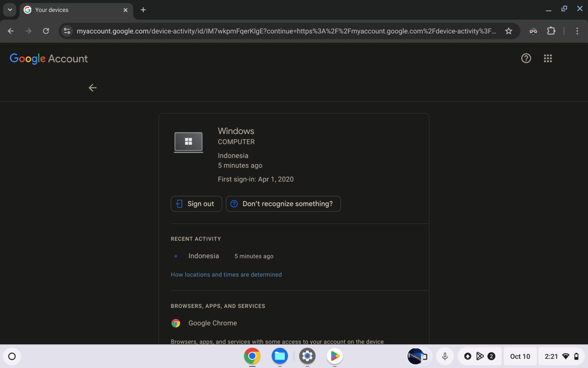Viewport: 588px width, 368px height.
Task: Click the Sign out button for the Windows device
Action: pyautogui.click(x=196, y=204)
